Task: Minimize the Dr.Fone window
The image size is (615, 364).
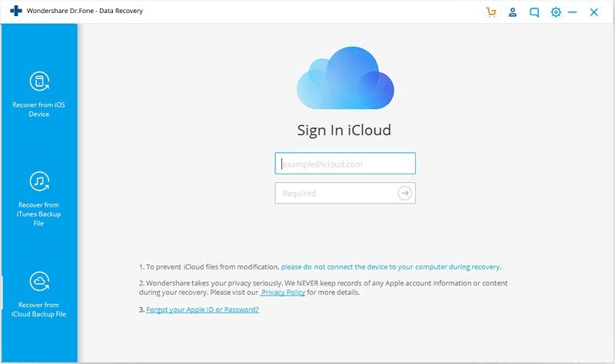Action: [573, 12]
